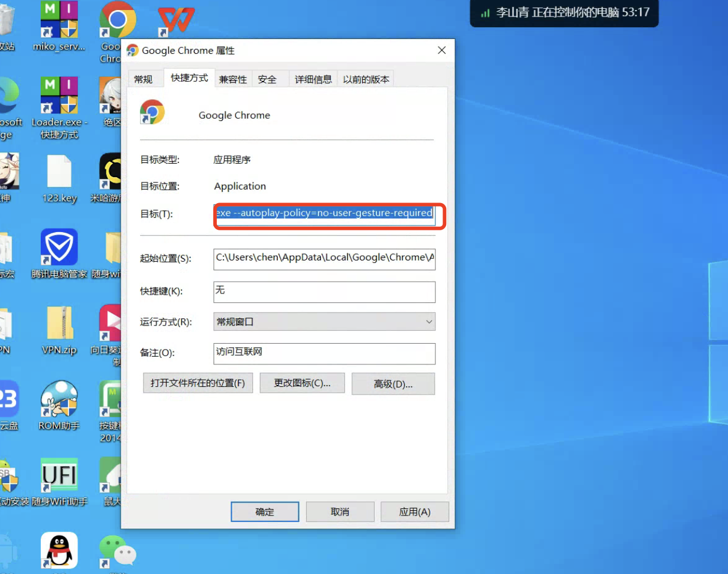Close the Google Chrome 属性 dialog

pyautogui.click(x=441, y=51)
